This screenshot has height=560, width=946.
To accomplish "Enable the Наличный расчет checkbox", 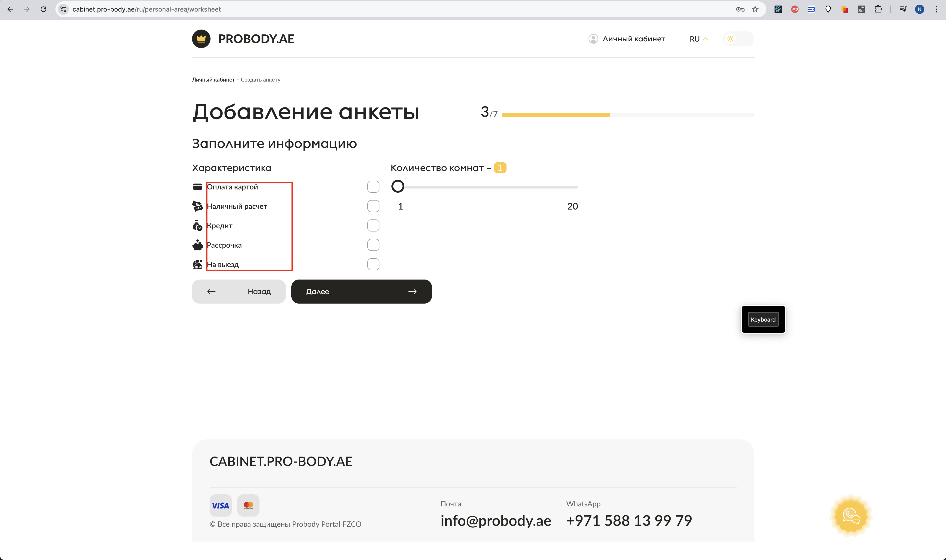I will (x=373, y=206).
